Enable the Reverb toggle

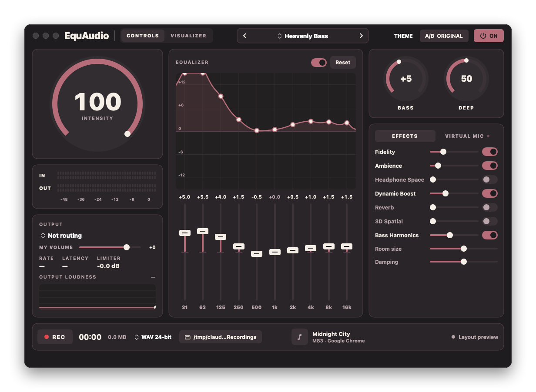click(489, 207)
